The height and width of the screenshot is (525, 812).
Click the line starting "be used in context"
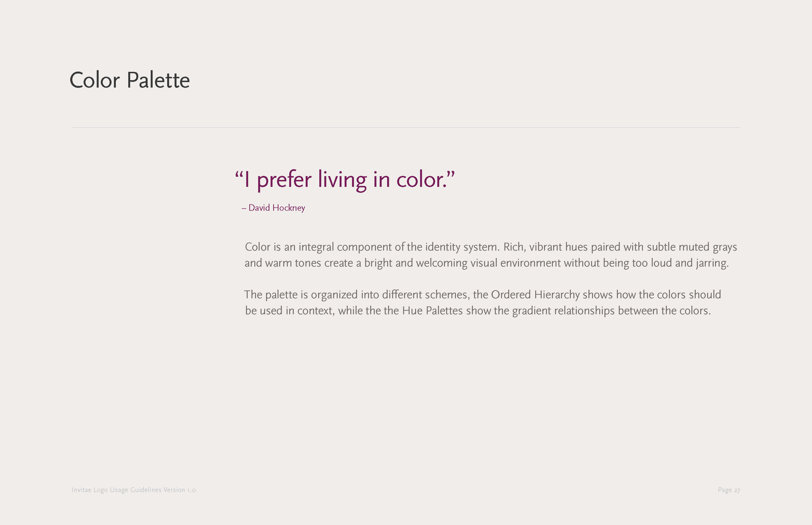click(478, 311)
